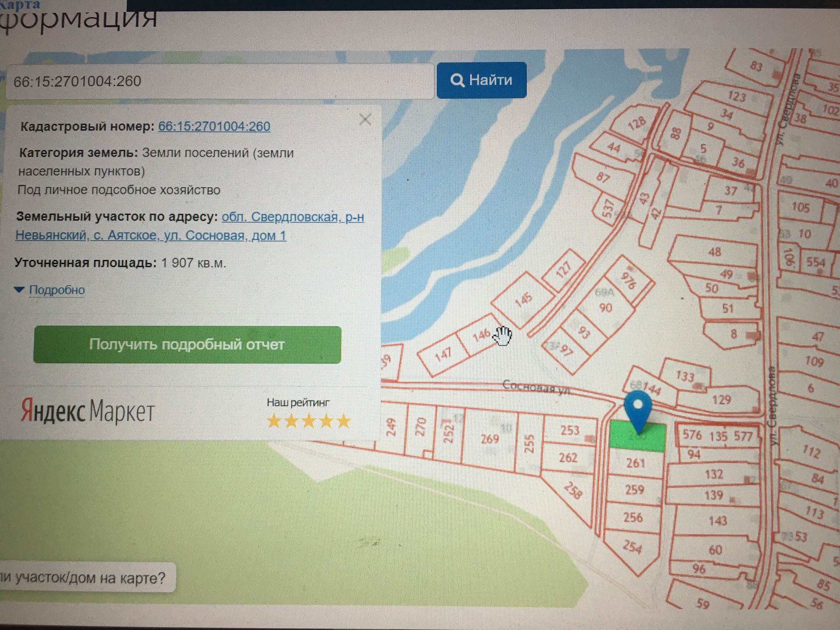The height and width of the screenshot is (630, 840).
Task: Expand the Подробно details section
Action: tap(56, 290)
